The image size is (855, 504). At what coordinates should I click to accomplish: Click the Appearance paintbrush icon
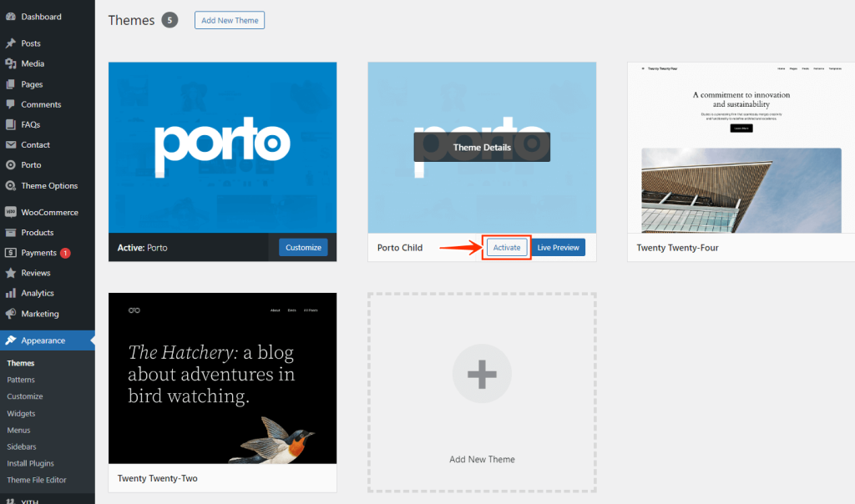click(10, 340)
